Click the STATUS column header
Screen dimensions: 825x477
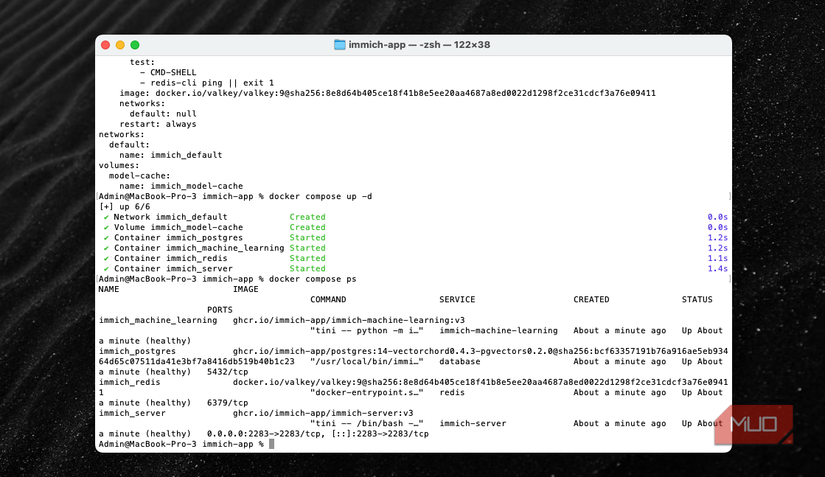[697, 300]
